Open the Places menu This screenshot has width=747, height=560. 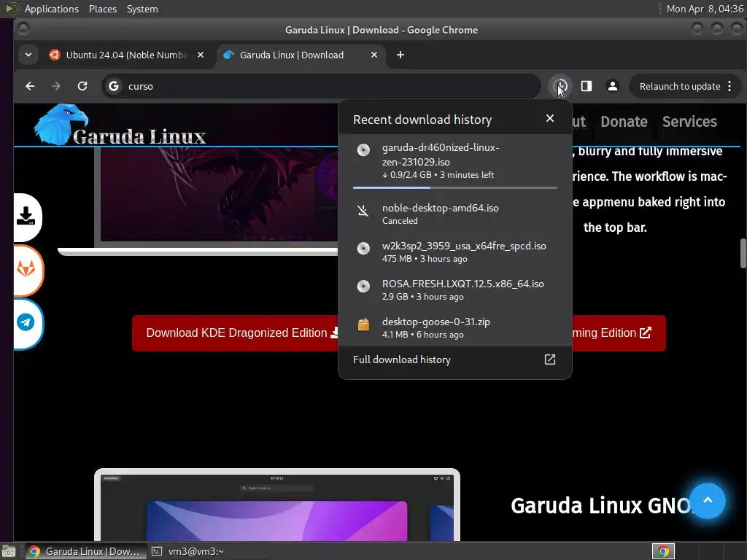103,9
